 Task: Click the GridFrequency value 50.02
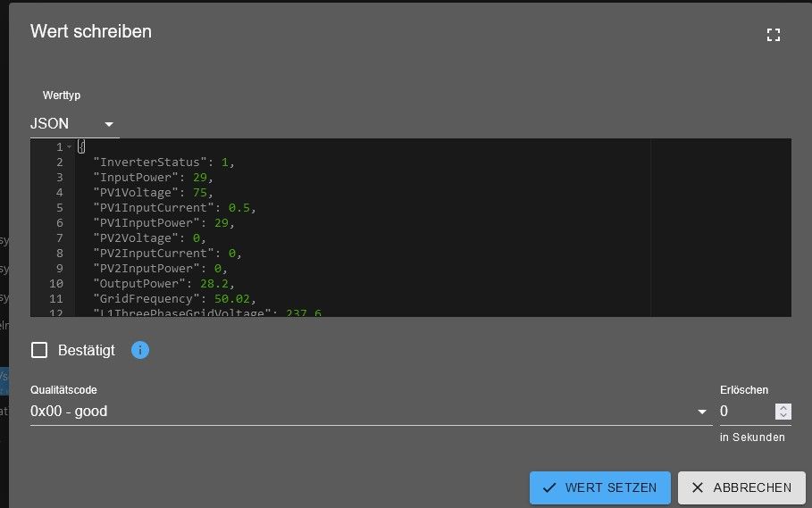(232, 299)
